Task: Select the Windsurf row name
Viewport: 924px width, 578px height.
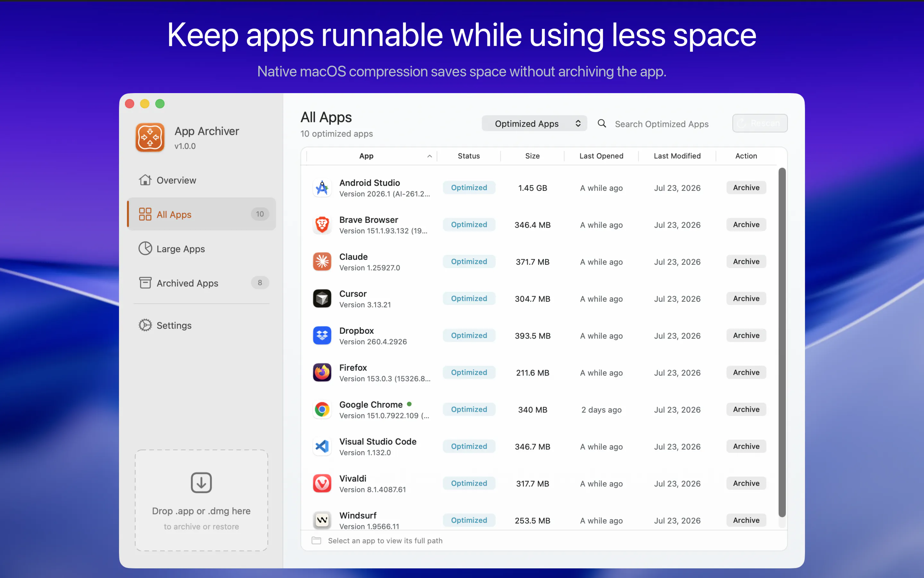Action: pos(358,515)
